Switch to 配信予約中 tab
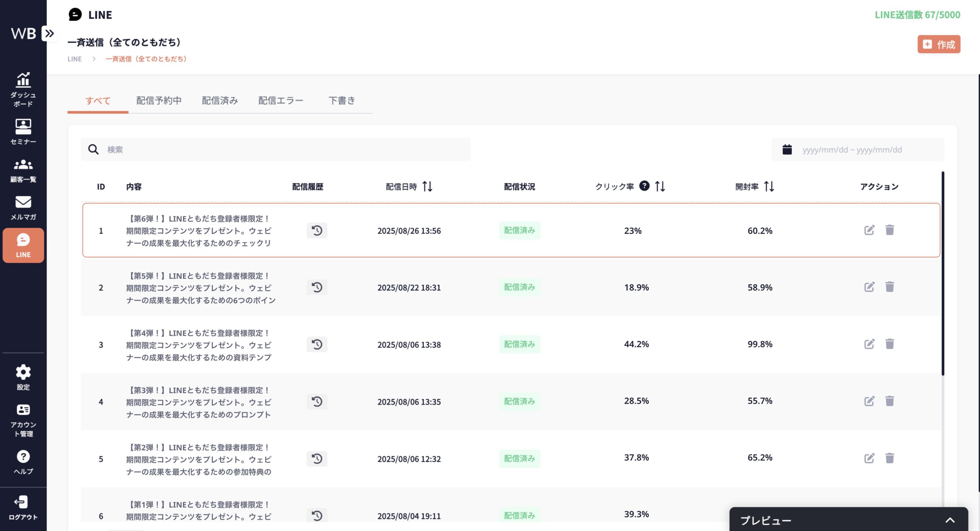 pos(159,101)
